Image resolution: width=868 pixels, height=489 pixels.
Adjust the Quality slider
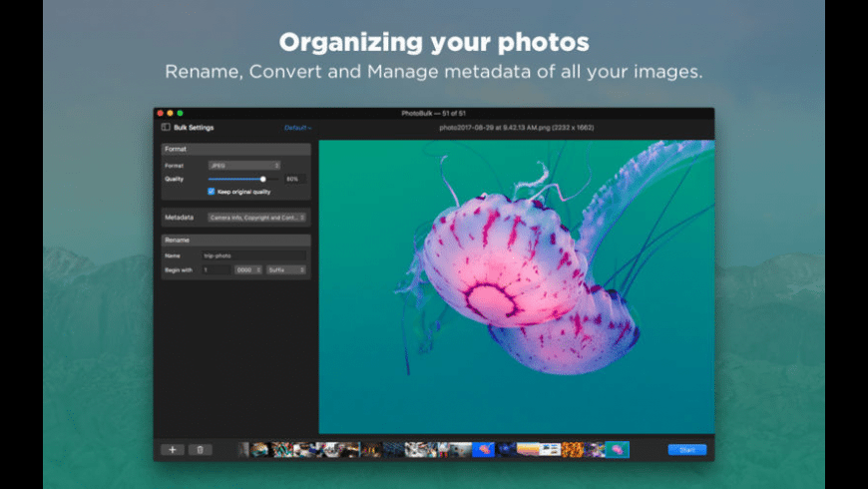click(243, 179)
